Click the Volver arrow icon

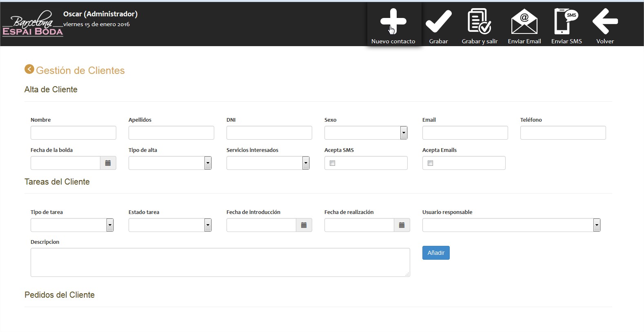click(605, 22)
